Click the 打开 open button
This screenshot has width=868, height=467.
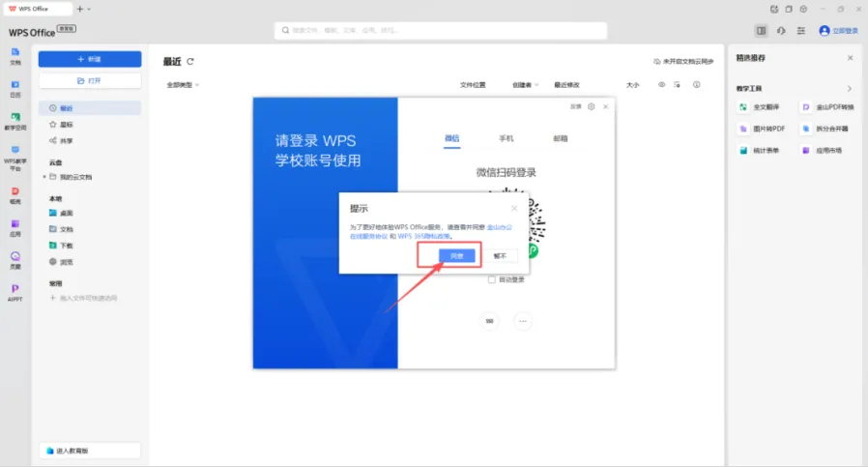pyautogui.click(x=90, y=81)
